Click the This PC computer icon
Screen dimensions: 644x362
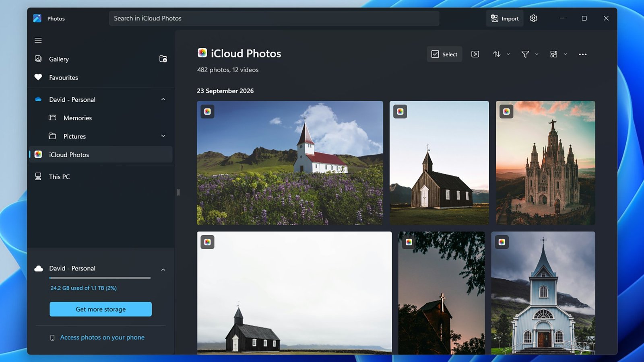(38, 177)
